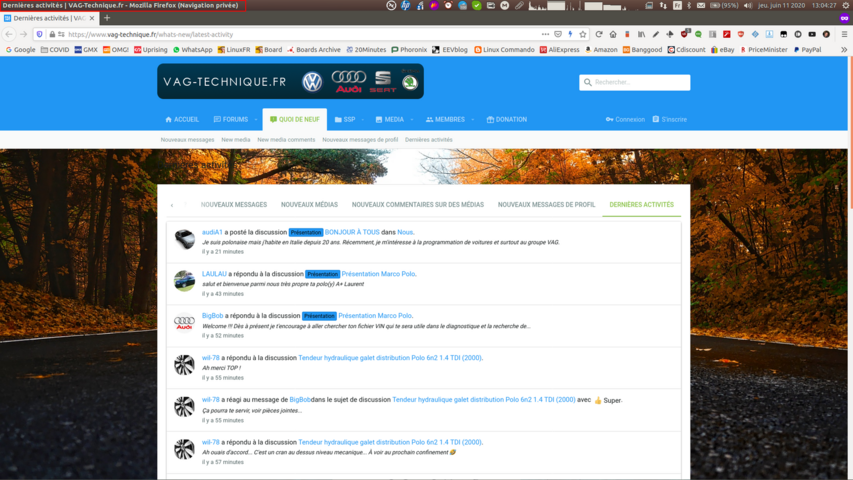Open Nouveaux messages sub-navigation link
The width and height of the screenshot is (853, 480).
point(187,140)
